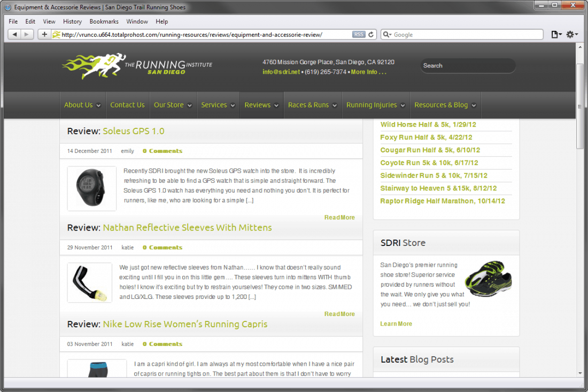Open Stairway to Heaven 5 &15k link
This screenshot has height=392, width=588.
tap(438, 188)
